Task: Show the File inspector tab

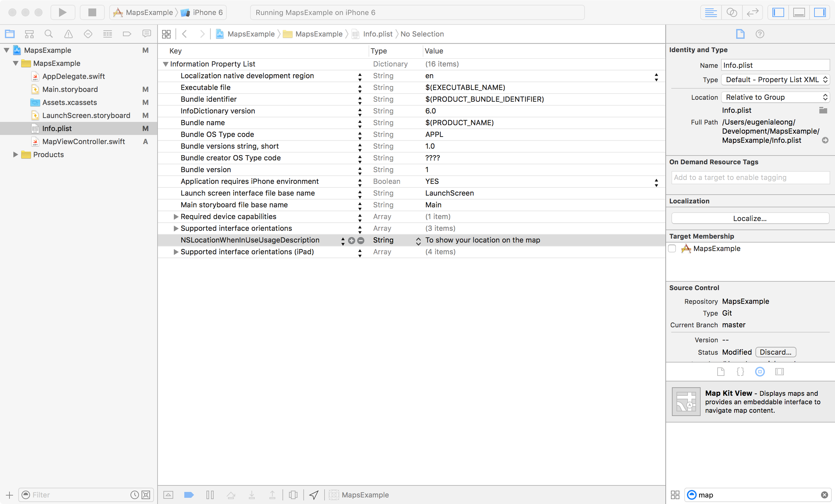Action: pos(740,34)
